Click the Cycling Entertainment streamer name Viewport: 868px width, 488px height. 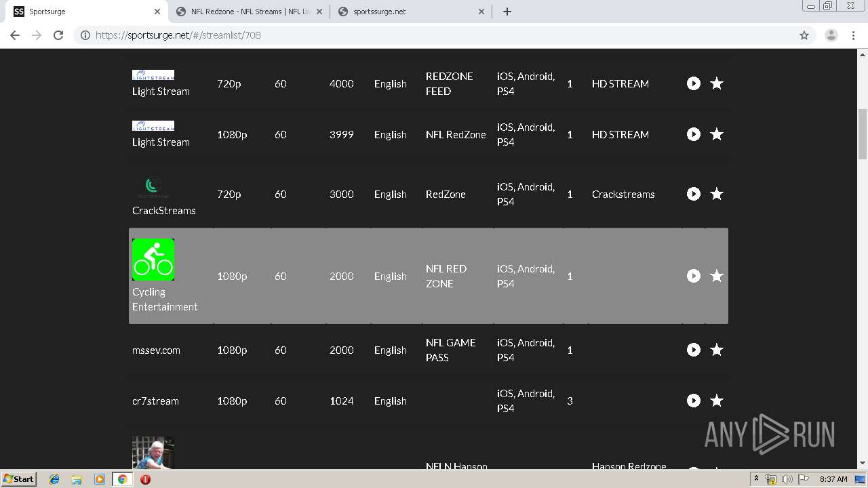point(165,299)
